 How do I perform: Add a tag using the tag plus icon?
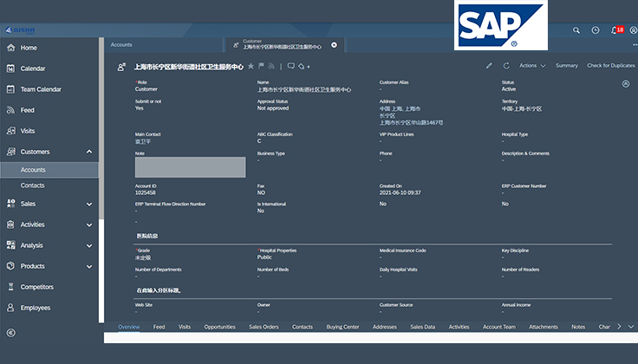point(304,66)
